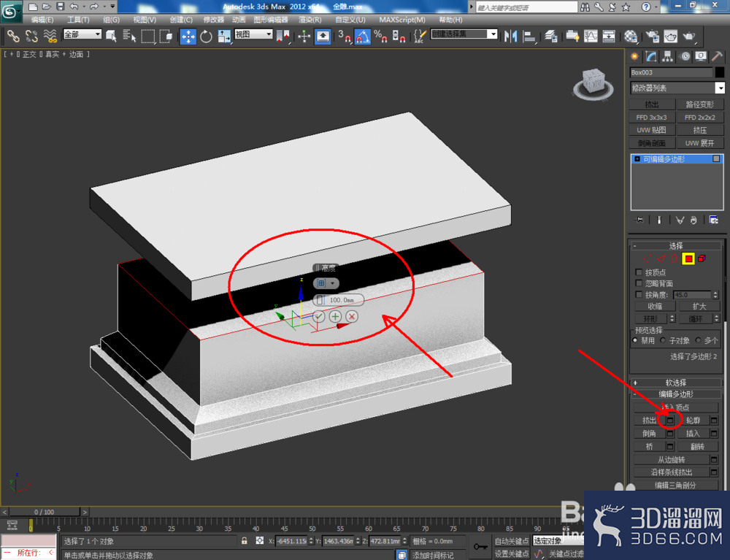The image size is (730, 560).
Task: Click the 扩大 selection button
Action: pyautogui.click(x=699, y=307)
